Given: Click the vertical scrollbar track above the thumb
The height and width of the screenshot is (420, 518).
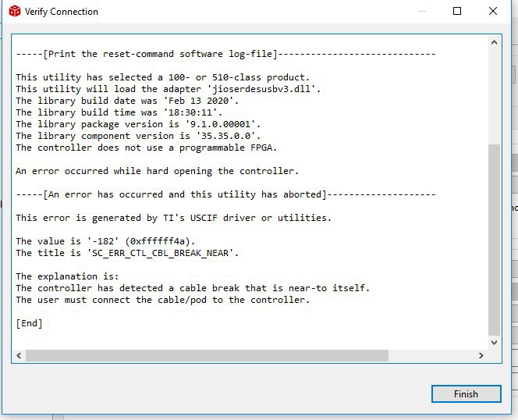Looking at the screenshot, I should tap(494, 97).
